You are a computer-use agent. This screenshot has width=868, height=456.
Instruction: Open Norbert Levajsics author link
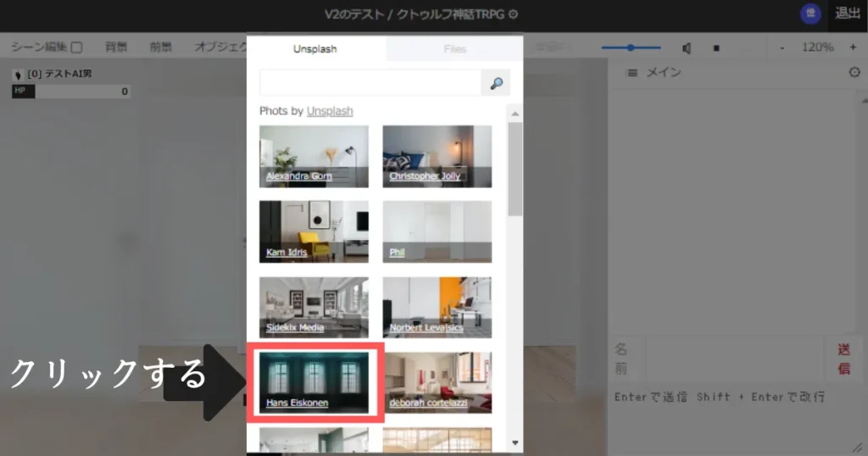426,328
